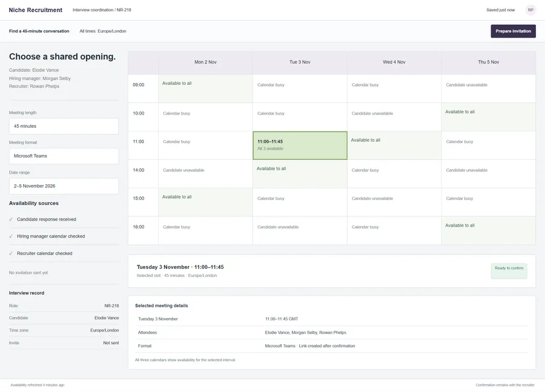Open the Meeting format field showing Microsoft Teams
The height and width of the screenshot is (392, 545).
(x=64, y=156)
